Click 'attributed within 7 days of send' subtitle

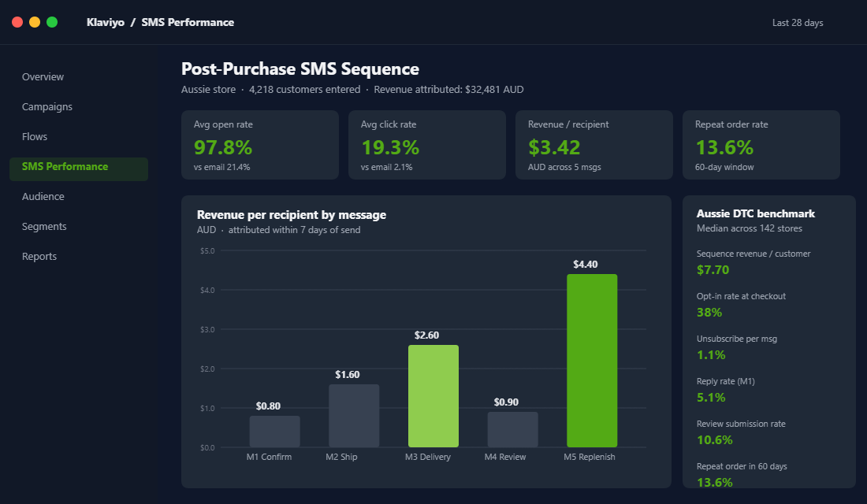pyautogui.click(x=294, y=230)
